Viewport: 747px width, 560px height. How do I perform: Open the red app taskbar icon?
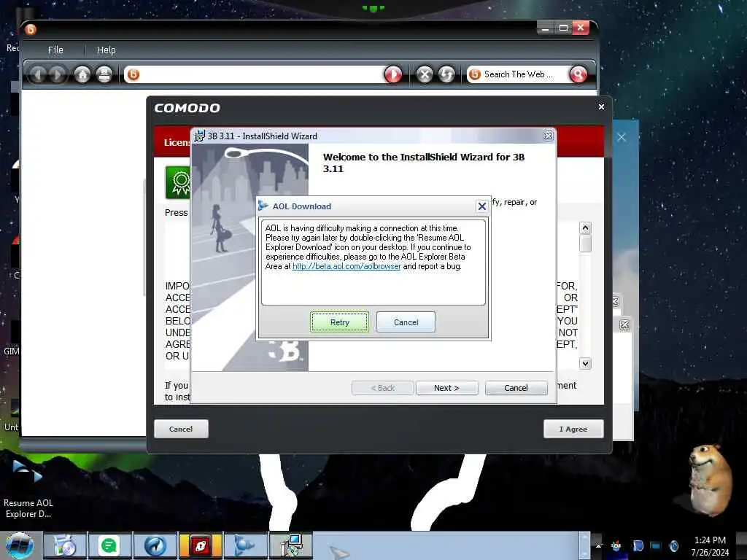(200, 545)
